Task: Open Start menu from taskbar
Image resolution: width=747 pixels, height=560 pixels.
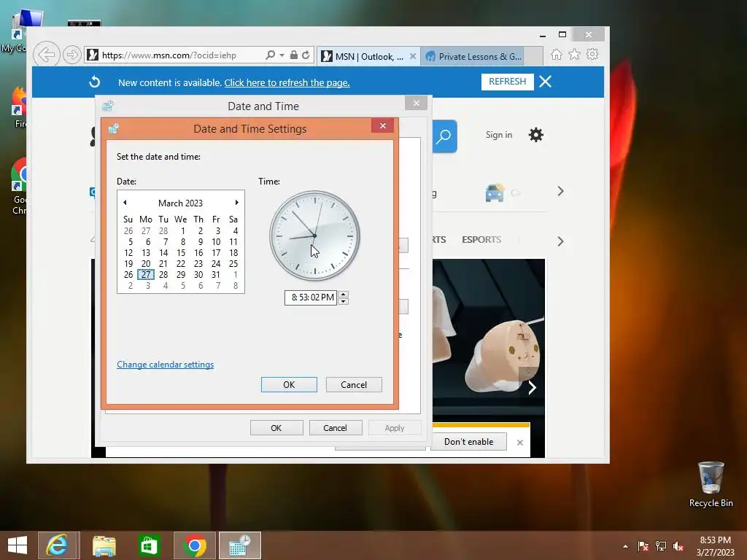Action: click(x=18, y=545)
